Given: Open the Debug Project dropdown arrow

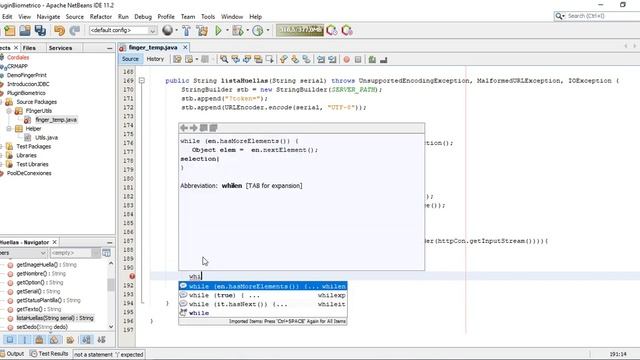Looking at the screenshot, I should click(x=247, y=30).
